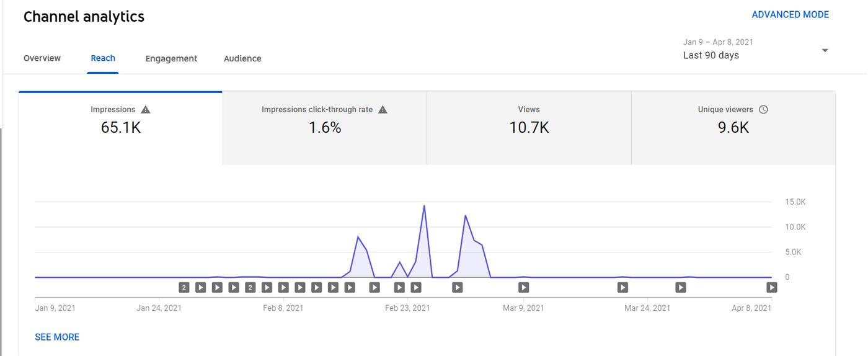Click the warning icon beside Impressions click-through rate
868x356 pixels.
click(383, 110)
